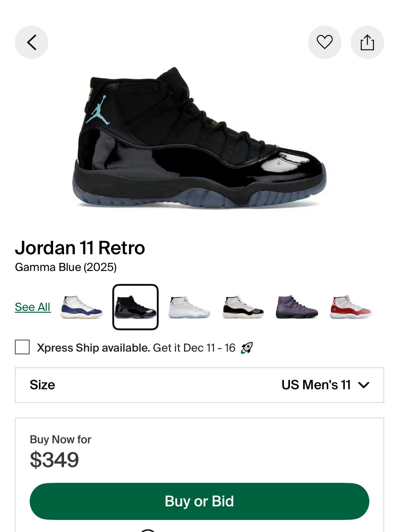The width and height of the screenshot is (399, 532).
Task: Tap the back arrow icon
Action: (31, 42)
